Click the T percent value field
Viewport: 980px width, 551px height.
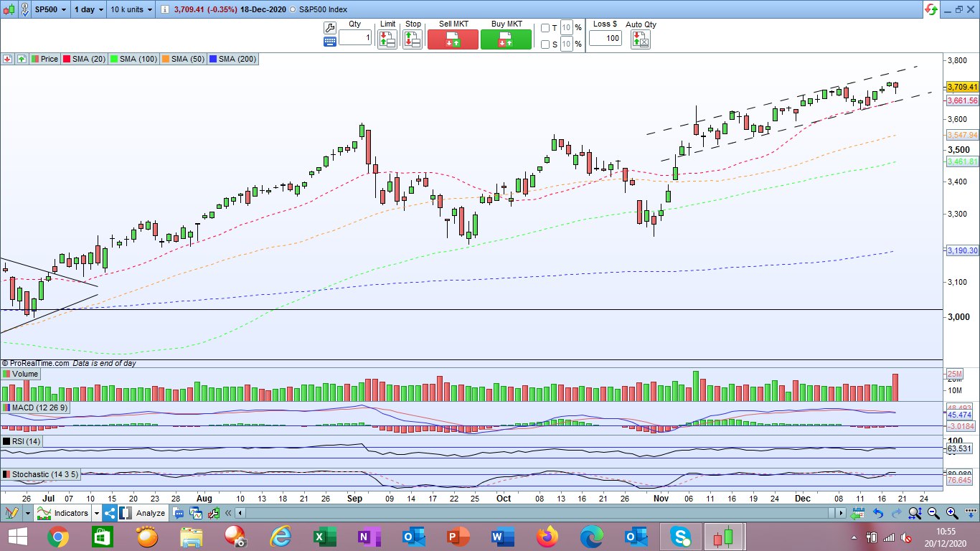pos(566,28)
